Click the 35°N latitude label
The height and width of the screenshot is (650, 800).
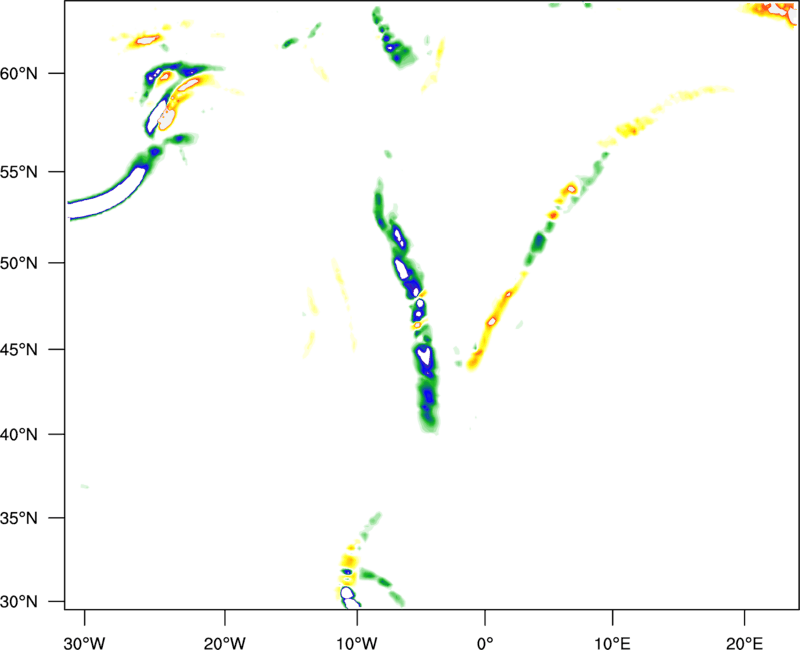(19, 518)
